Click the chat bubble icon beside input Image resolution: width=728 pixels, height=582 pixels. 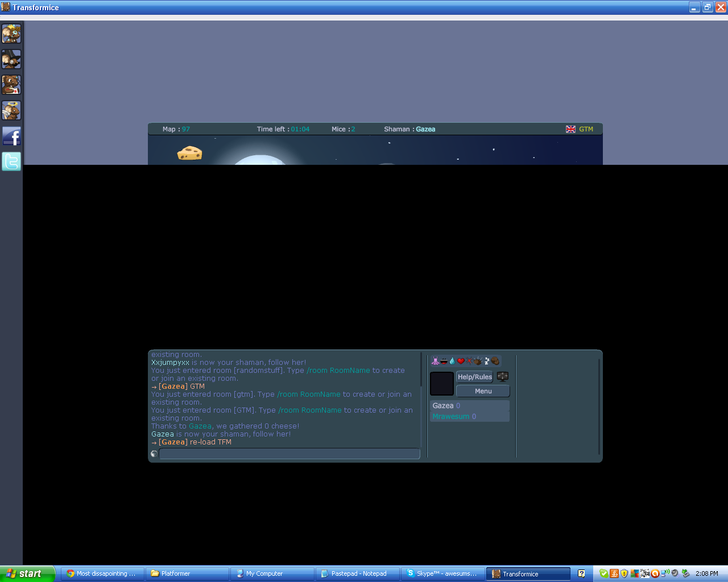(x=154, y=454)
